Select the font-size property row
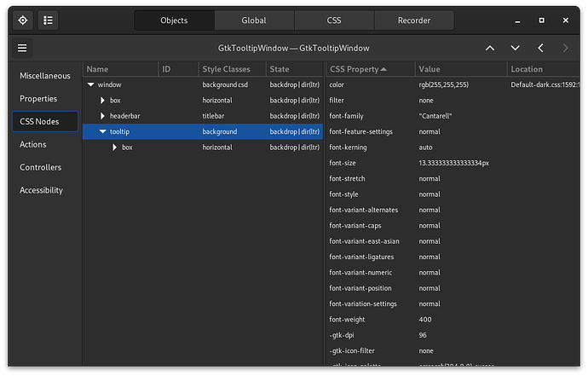Image resolution: width=588 pixels, height=376 pixels. [x=453, y=163]
